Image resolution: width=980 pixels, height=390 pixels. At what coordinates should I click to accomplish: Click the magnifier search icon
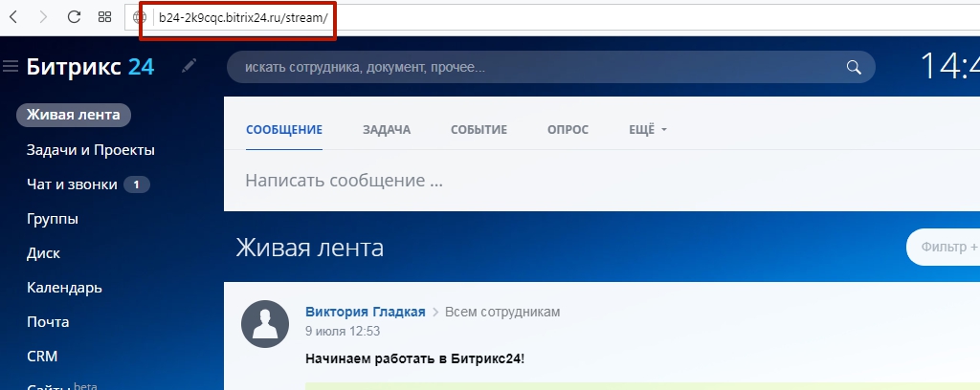[x=853, y=68]
